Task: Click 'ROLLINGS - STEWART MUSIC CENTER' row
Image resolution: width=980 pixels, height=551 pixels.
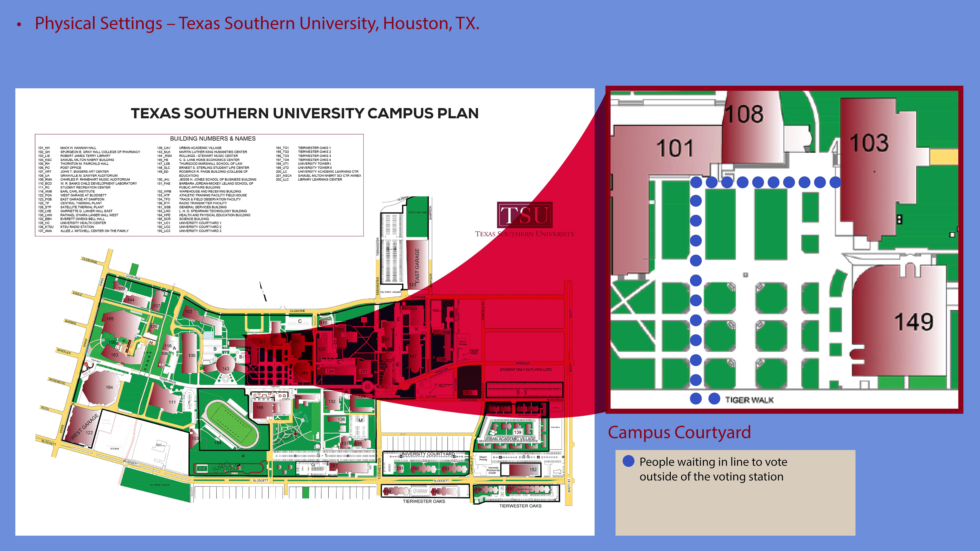Action: 198,156
